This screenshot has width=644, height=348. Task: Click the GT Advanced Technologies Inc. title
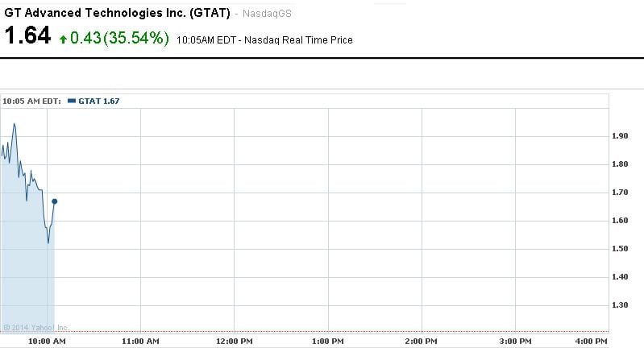point(119,13)
